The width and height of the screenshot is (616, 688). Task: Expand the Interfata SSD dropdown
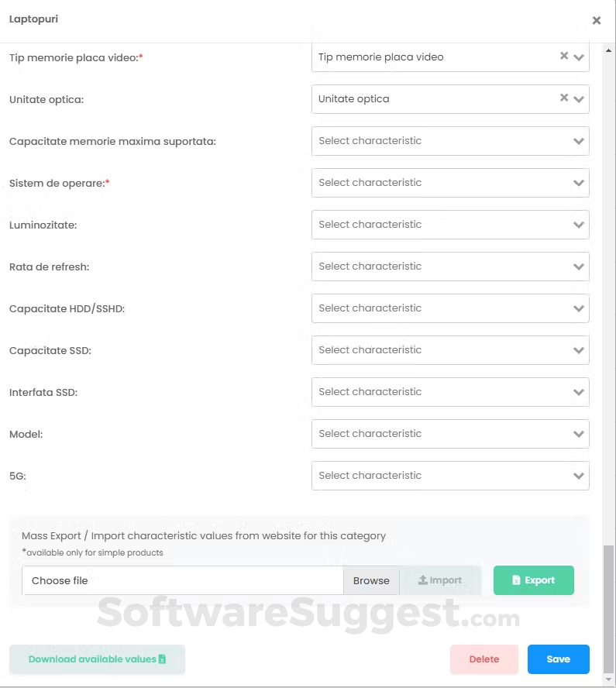pos(450,392)
